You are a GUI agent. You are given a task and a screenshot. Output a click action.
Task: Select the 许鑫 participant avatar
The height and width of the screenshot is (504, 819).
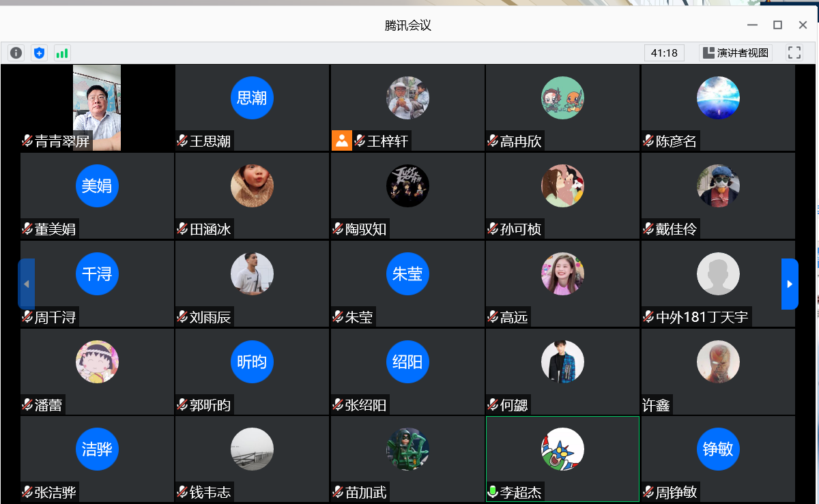pos(718,361)
